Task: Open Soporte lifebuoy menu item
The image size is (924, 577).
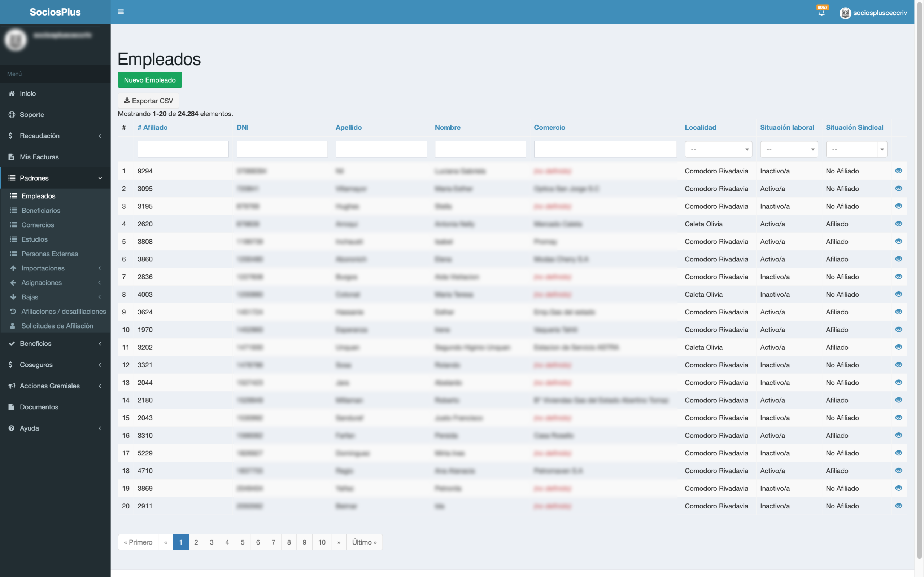Action: (12, 114)
